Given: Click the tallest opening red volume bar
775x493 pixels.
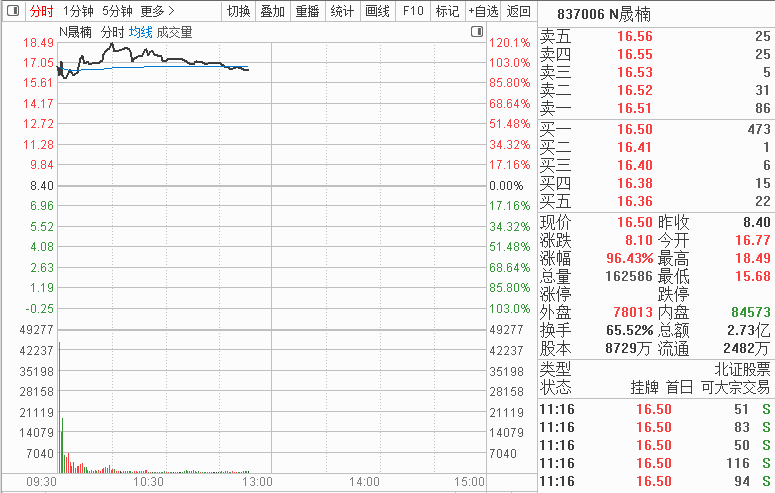Looking at the screenshot, I should coord(59,407).
